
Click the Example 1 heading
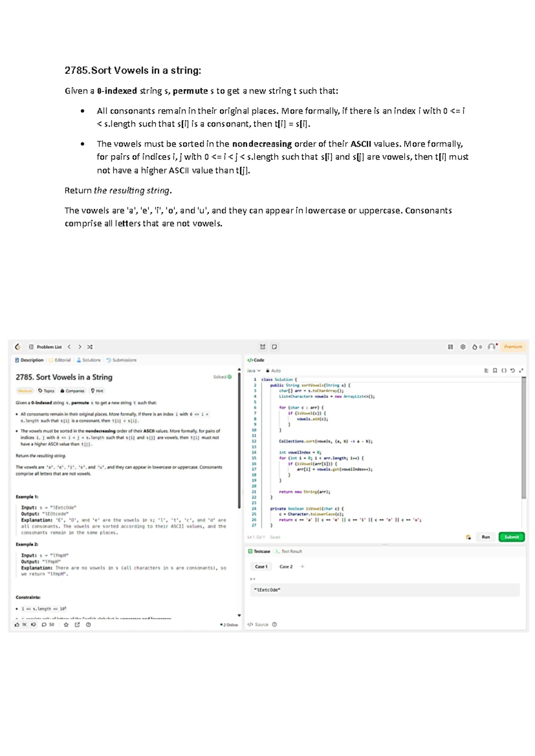[27, 497]
